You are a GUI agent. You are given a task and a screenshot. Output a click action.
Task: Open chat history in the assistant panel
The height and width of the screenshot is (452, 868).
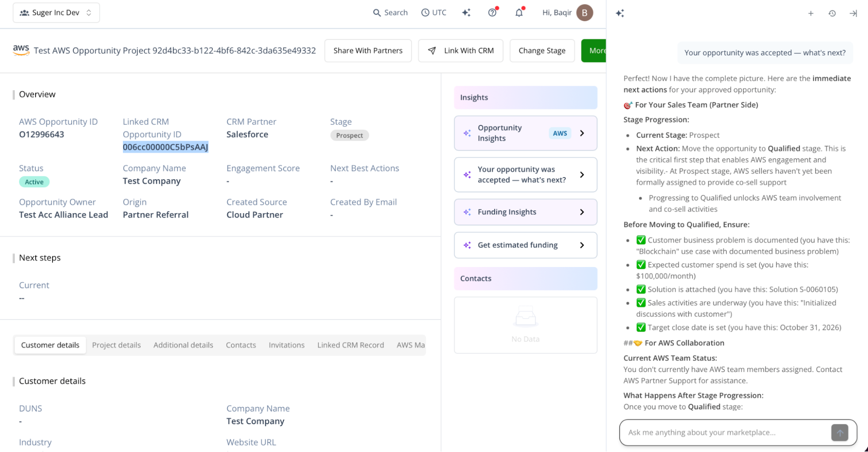(832, 13)
